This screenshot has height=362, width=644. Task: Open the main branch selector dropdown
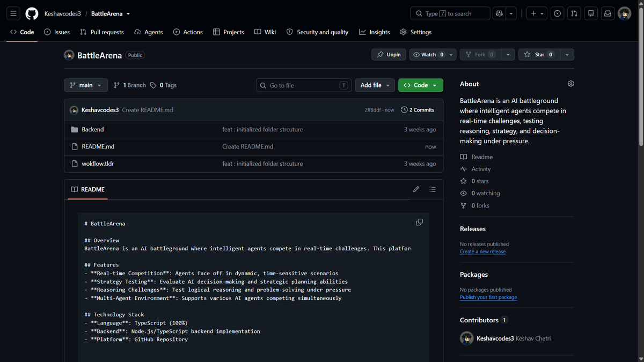pyautogui.click(x=86, y=85)
